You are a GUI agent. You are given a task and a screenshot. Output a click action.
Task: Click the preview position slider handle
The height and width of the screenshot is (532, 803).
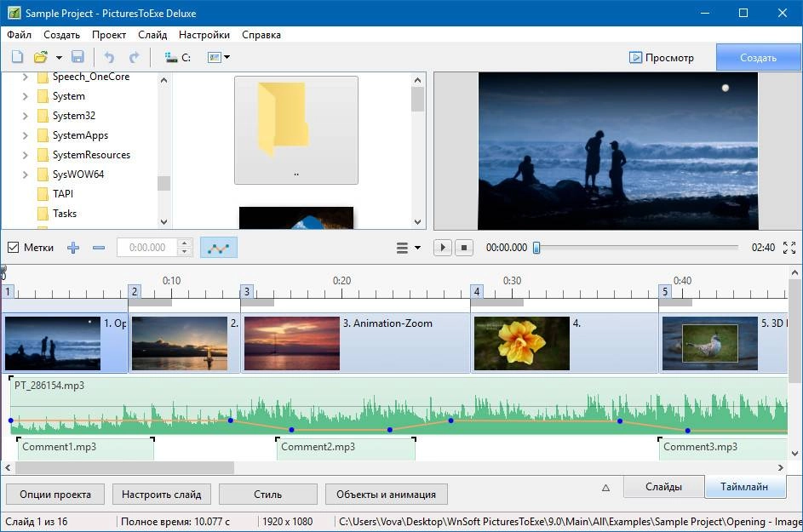click(536, 248)
